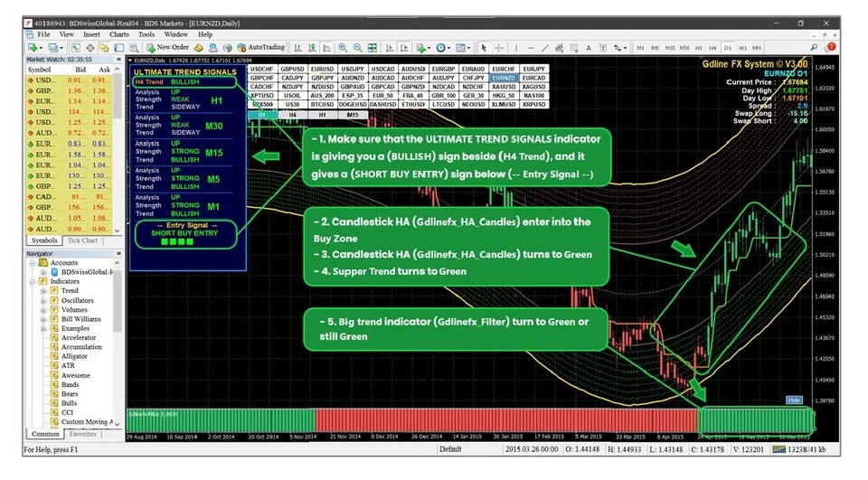
Task: Select the H4 period button on chart panel
Action: pos(292,115)
